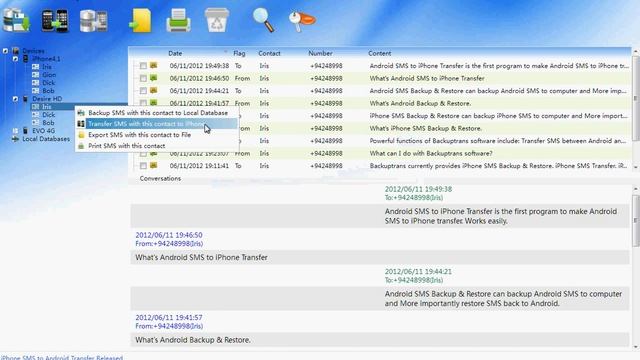This screenshot has height=360, width=640.
Task: Expand the EVO 4G device node
Action: [15, 131]
